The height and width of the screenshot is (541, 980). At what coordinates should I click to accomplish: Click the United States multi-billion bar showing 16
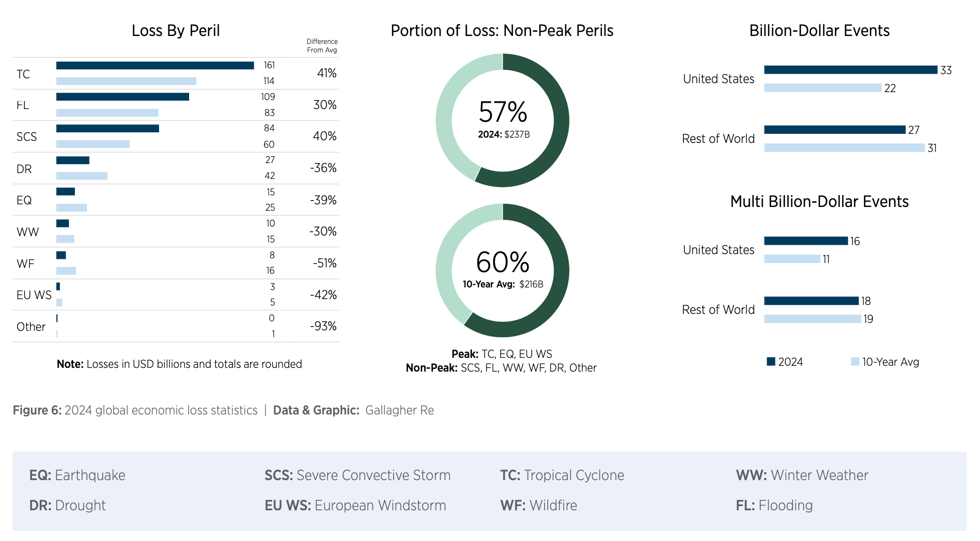(x=806, y=241)
